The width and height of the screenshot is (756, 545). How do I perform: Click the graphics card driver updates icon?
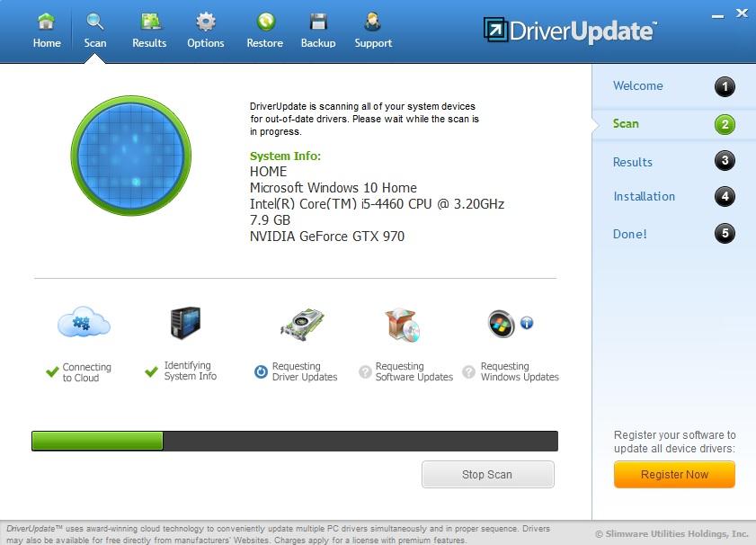302,325
